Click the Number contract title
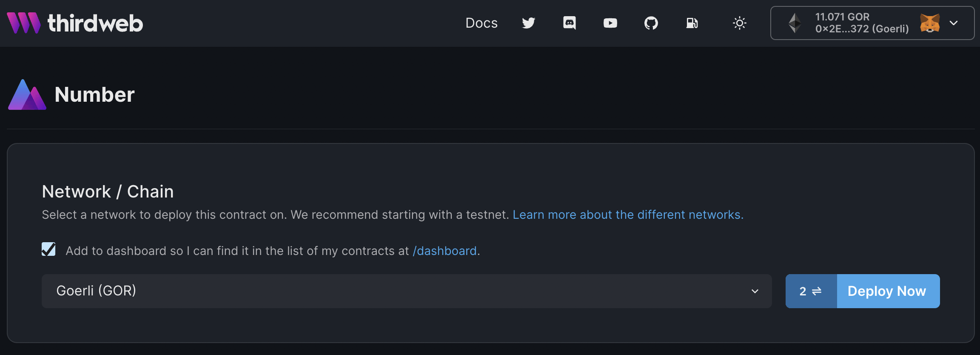The image size is (980, 355). click(x=94, y=94)
